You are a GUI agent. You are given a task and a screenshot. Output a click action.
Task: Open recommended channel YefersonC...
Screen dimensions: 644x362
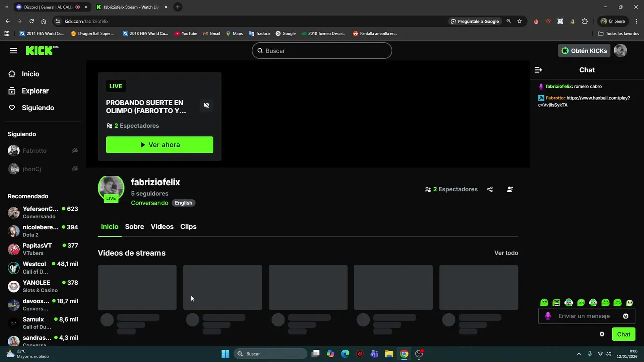click(x=43, y=212)
